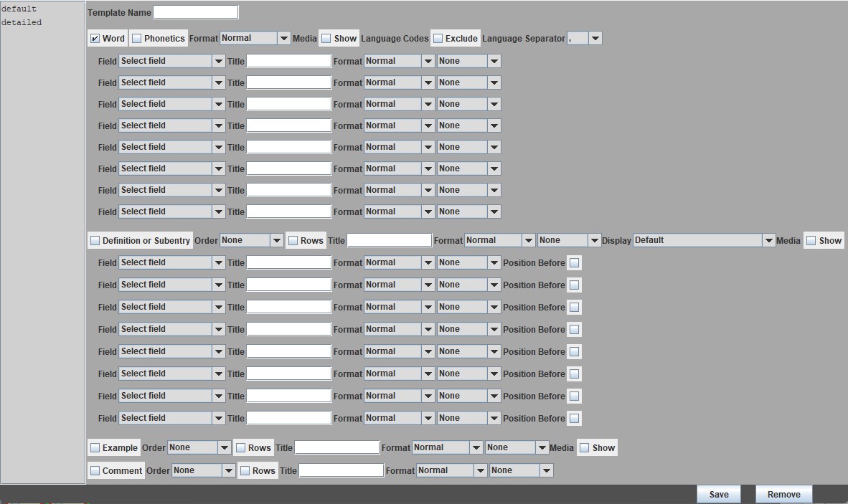Open the Word Format dropdown

pos(284,38)
